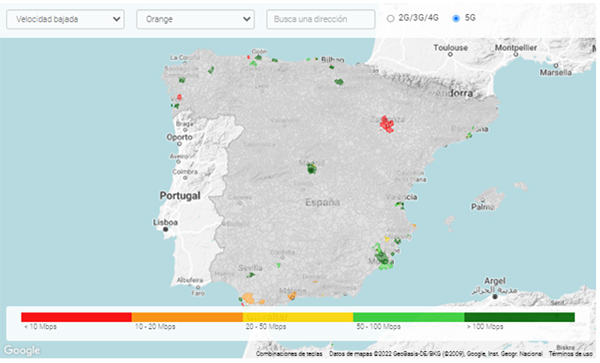Click the Argel city marker dot
The image size is (600, 363).
click(x=495, y=296)
